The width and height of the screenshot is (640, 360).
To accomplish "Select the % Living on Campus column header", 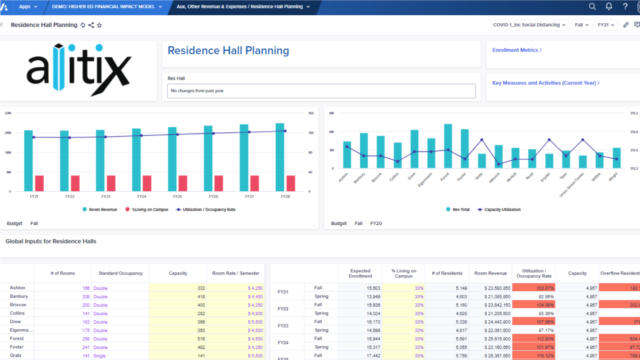I will click(404, 273).
